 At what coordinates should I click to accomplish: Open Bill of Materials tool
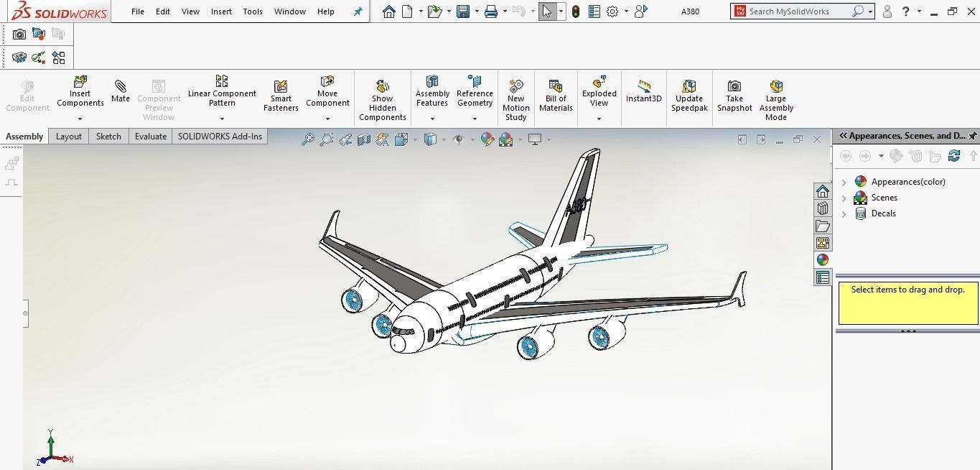point(556,96)
